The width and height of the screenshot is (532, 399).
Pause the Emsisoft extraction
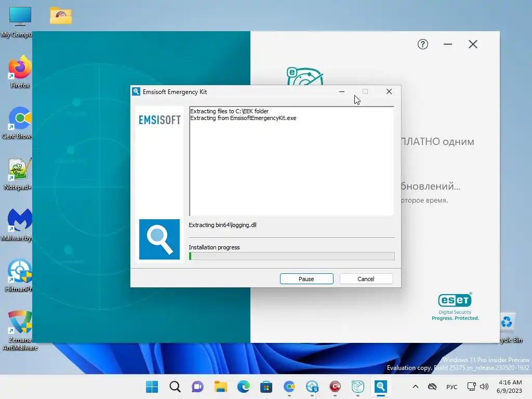click(307, 279)
